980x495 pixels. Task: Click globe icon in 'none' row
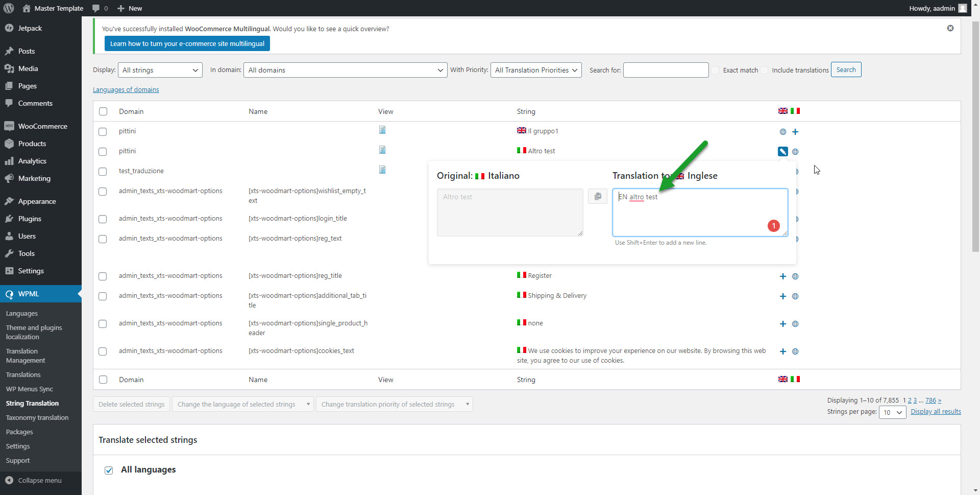(795, 324)
